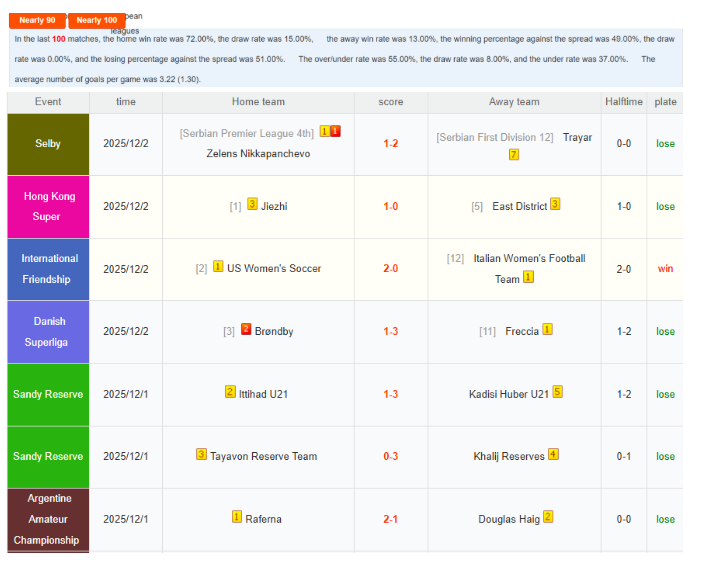Click Brøndby's red card badge

point(246,329)
